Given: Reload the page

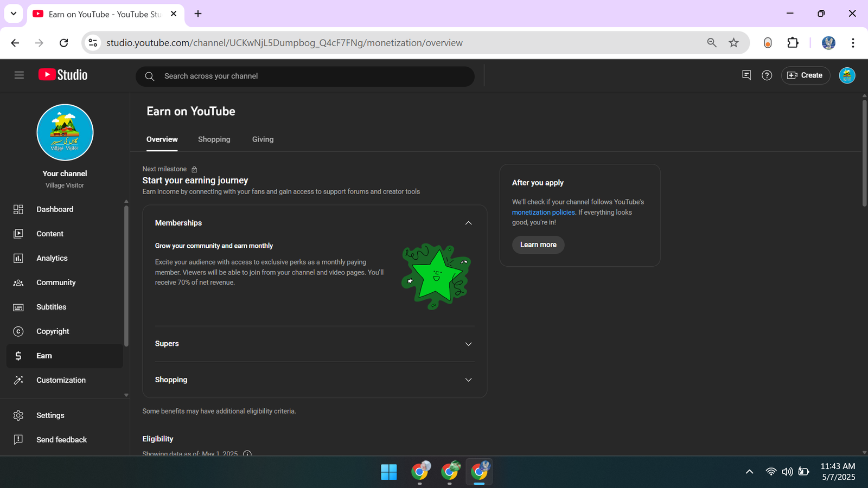Looking at the screenshot, I should tap(63, 43).
